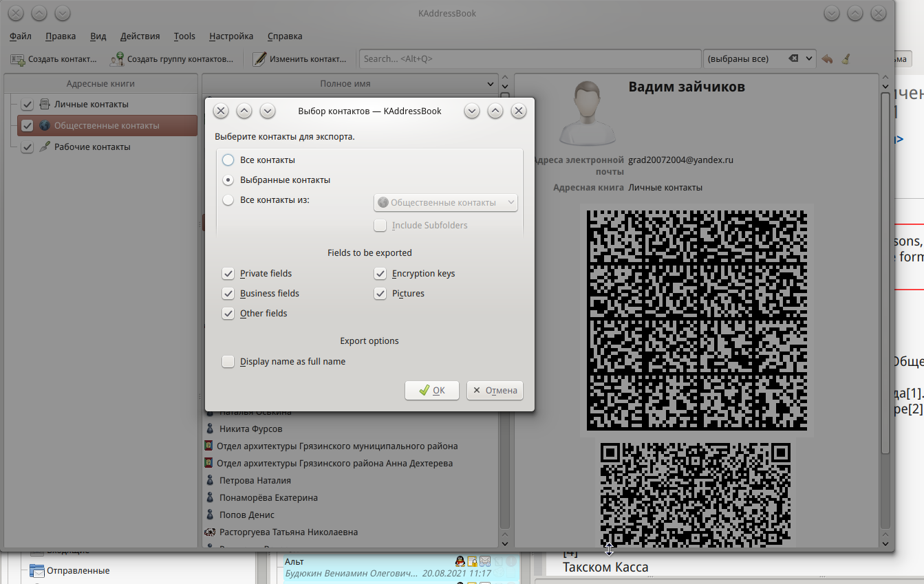Click the Create contact group icon
Image resolution: width=924 pixels, height=584 pixels.
point(117,59)
